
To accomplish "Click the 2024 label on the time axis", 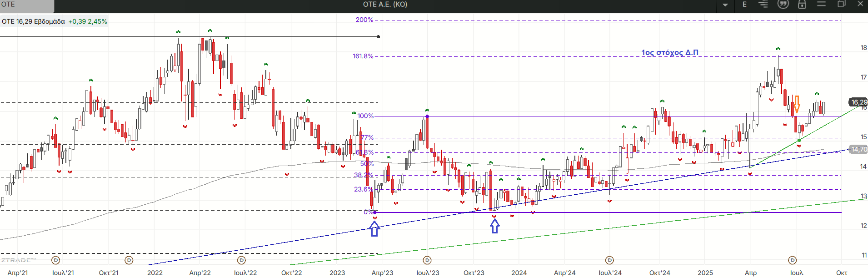I will 519,273.
